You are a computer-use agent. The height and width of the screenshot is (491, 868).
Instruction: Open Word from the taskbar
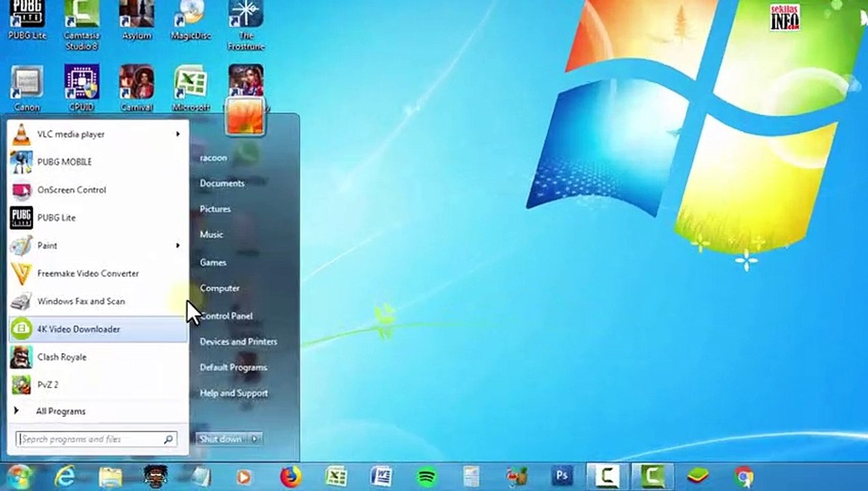(x=381, y=477)
